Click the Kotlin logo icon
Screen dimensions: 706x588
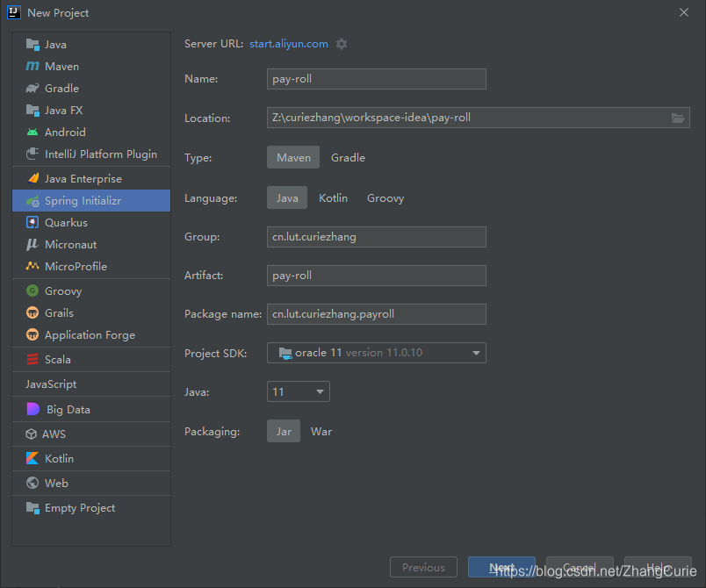[x=32, y=458]
